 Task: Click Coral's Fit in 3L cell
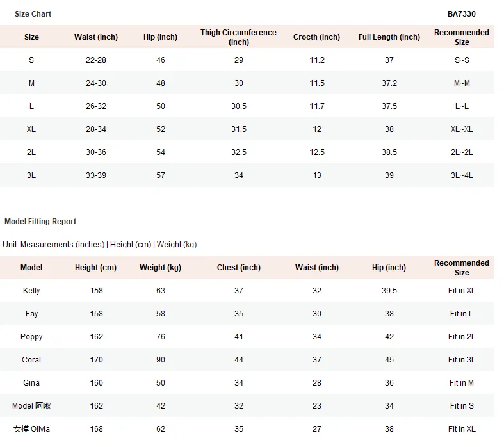462,360
